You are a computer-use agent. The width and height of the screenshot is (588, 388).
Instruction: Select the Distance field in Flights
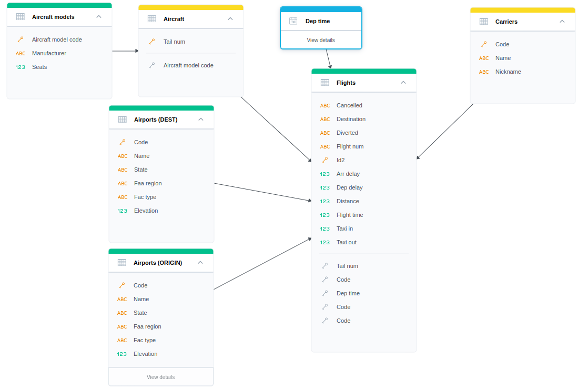[348, 201]
